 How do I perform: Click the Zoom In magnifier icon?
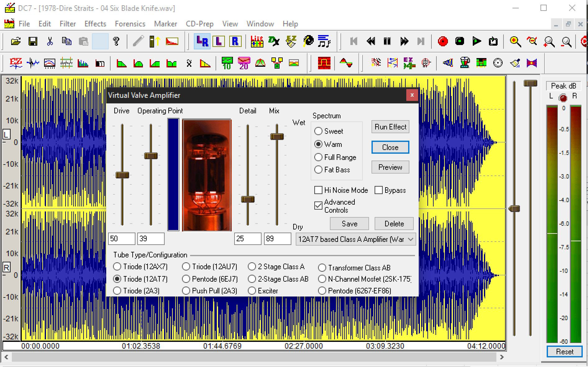click(515, 41)
